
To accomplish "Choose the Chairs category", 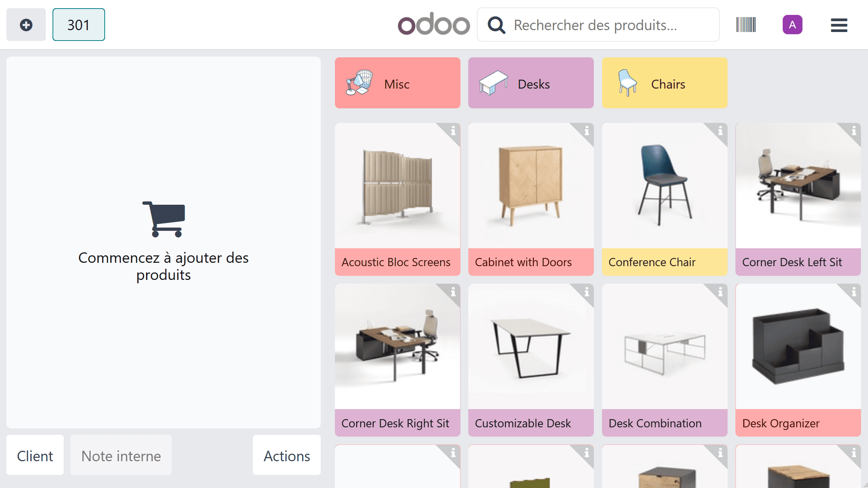I will tap(665, 83).
